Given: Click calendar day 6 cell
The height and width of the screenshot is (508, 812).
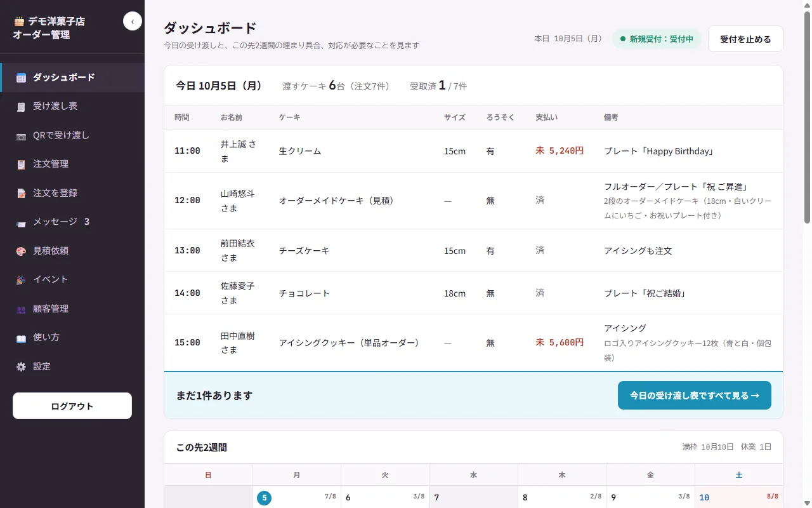Looking at the screenshot, I should (385, 497).
